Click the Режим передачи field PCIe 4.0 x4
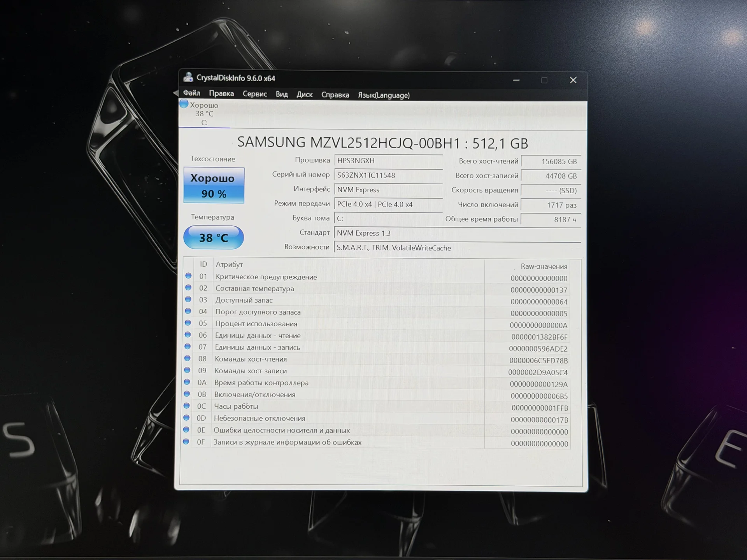The height and width of the screenshot is (560, 747). [x=389, y=204]
